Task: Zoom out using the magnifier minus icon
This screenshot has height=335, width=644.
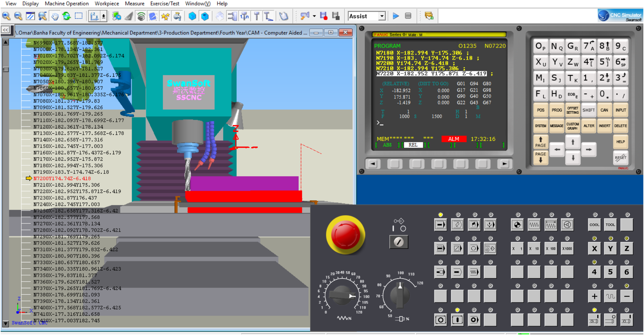Action: [x=18, y=16]
